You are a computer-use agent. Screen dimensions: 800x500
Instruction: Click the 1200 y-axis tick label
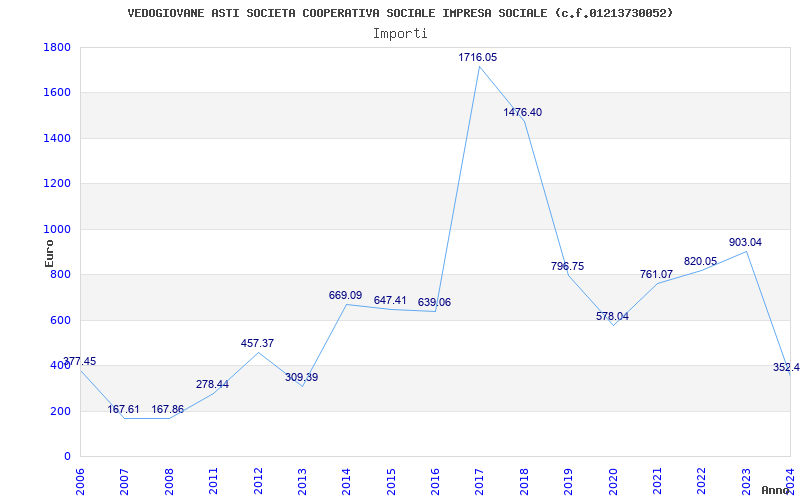click(x=57, y=184)
